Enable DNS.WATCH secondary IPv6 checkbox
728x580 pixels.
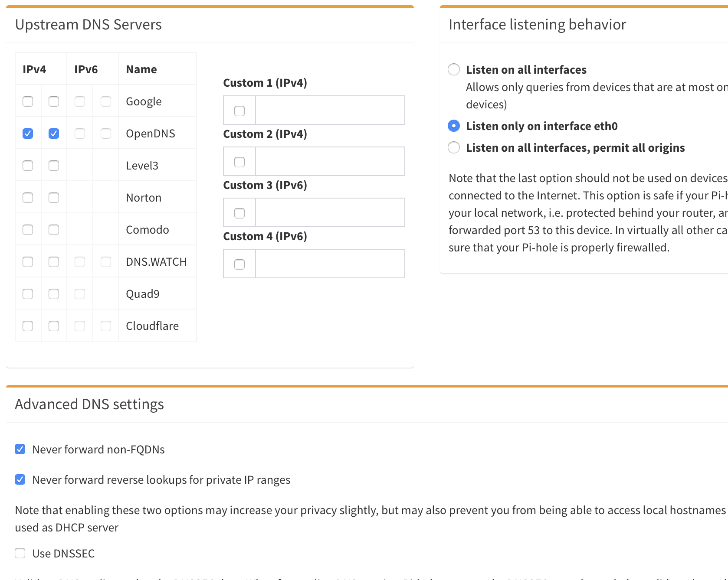106,262
